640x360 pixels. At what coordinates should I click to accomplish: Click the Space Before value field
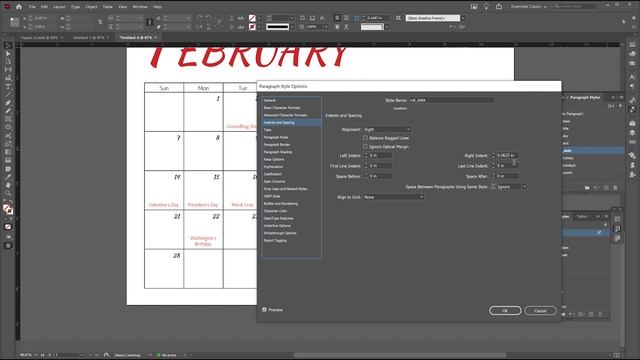click(x=380, y=176)
